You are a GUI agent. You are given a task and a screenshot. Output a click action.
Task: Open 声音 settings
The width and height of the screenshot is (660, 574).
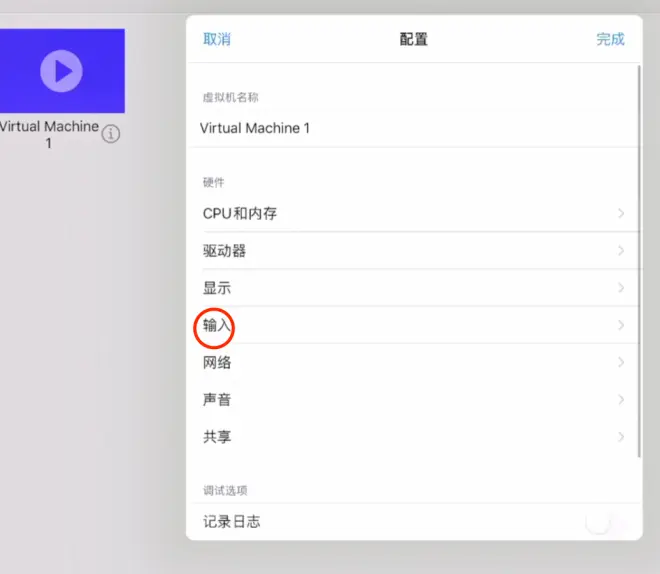coord(413,399)
